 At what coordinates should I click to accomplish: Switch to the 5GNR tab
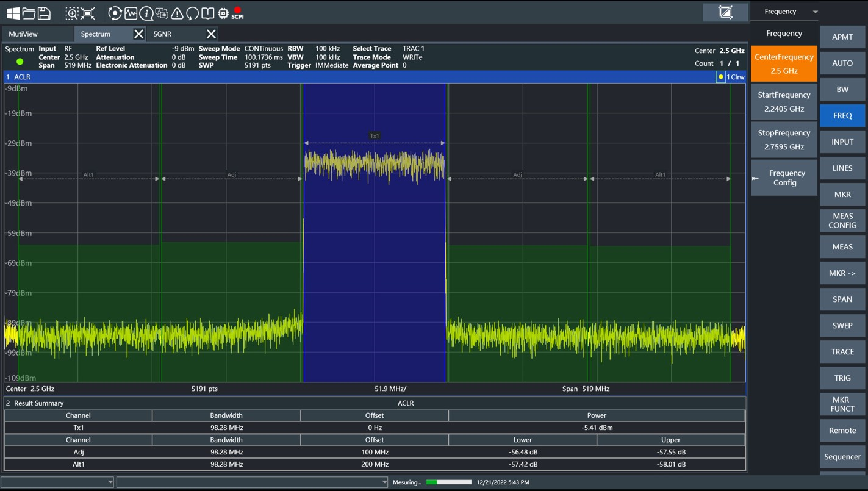click(x=177, y=34)
